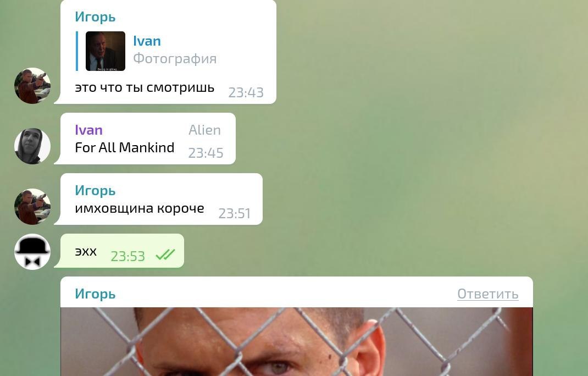
Task: Click the Alien admin title label
Action: [204, 130]
